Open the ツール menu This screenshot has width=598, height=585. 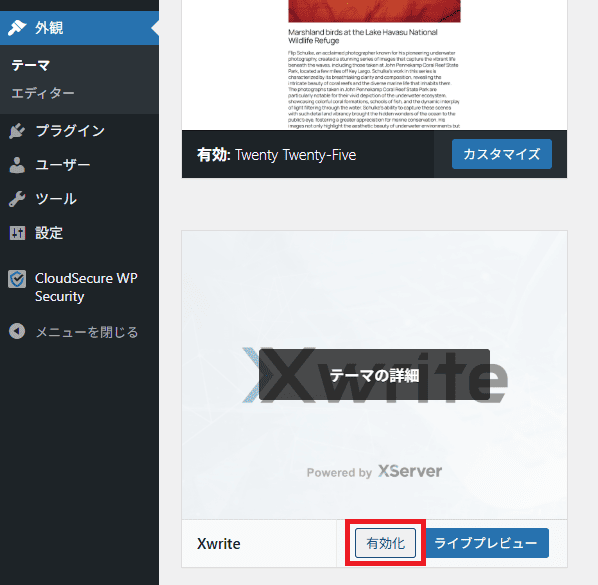(x=79, y=199)
